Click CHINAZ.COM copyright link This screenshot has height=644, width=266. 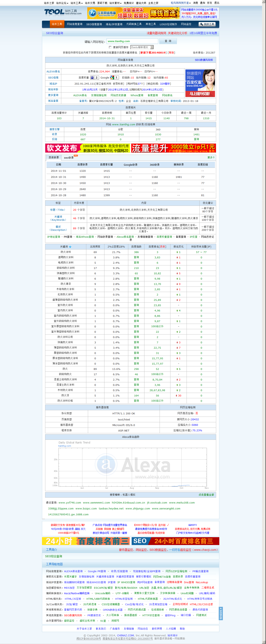click(125, 636)
